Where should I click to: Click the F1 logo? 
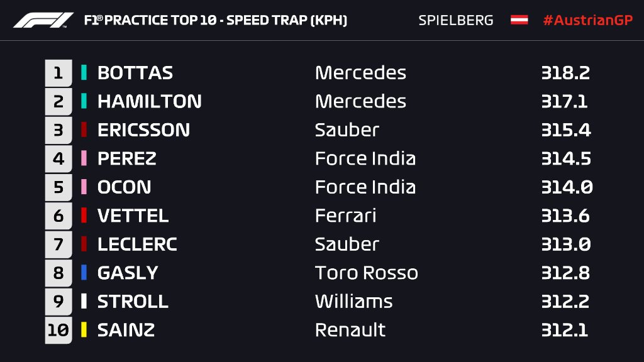[x=43, y=20]
